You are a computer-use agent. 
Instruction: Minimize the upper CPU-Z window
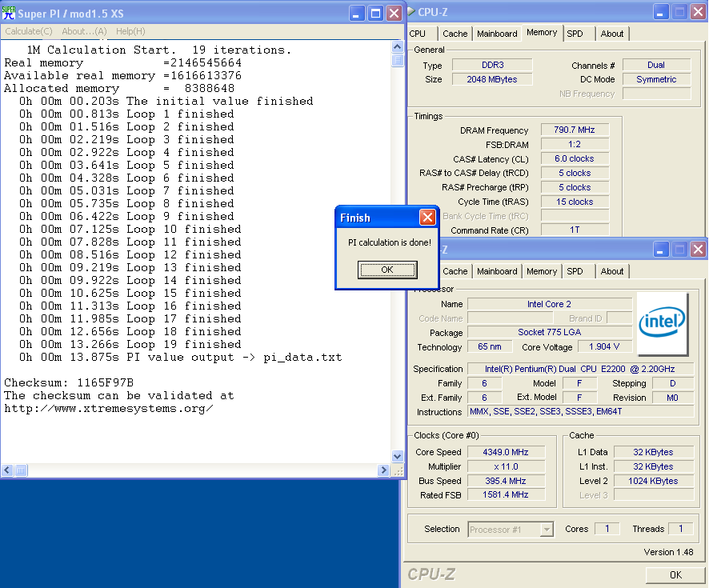(661, 12)
